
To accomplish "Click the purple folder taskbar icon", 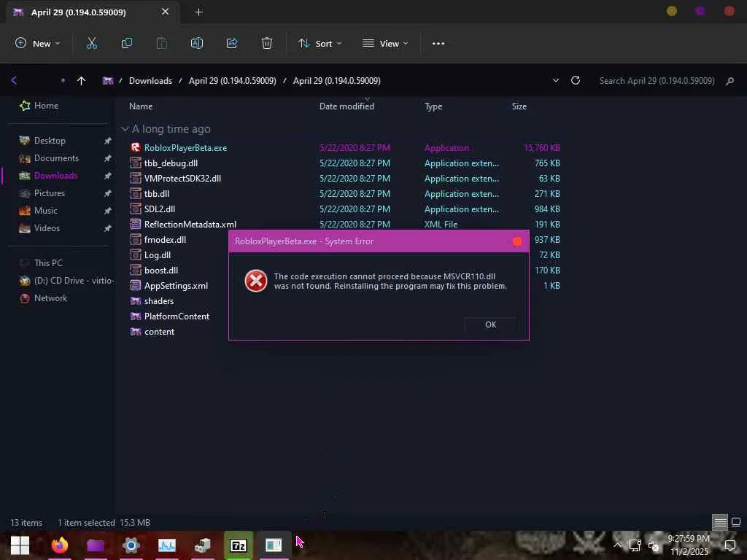I will click(96, 545).
